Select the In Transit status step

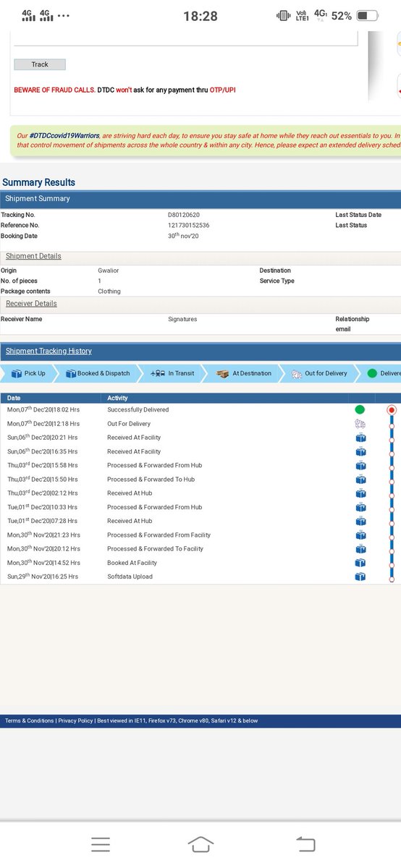[x=172, y=373]
